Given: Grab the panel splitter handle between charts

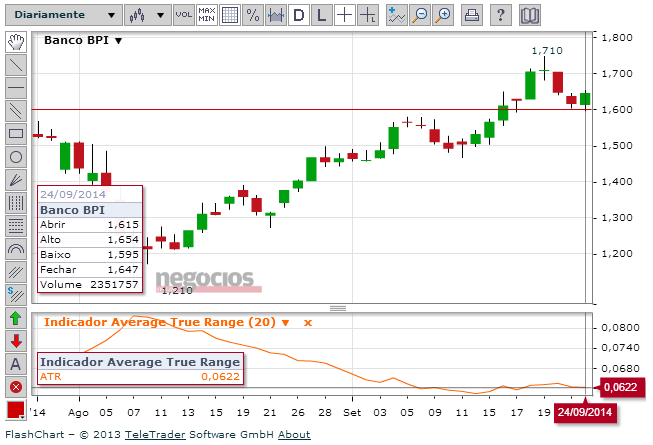Looking at the screenshot, I should (x=338, y=308).
